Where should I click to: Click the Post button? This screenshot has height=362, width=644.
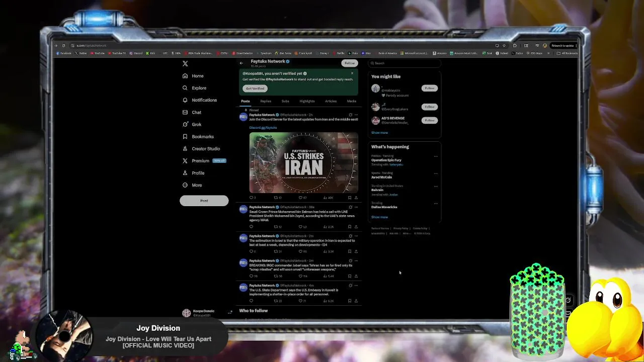point(204,201)
